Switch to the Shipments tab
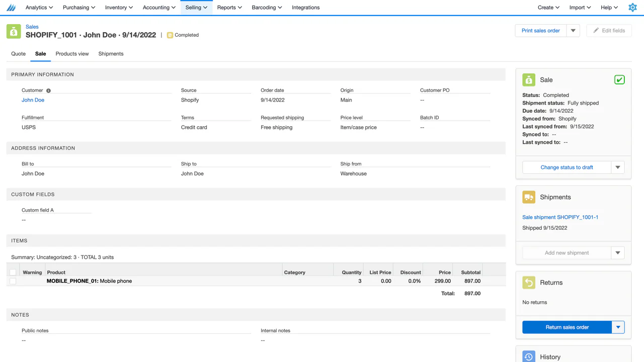The height and width of the screenshot is (362, 644). pos(111,54)
